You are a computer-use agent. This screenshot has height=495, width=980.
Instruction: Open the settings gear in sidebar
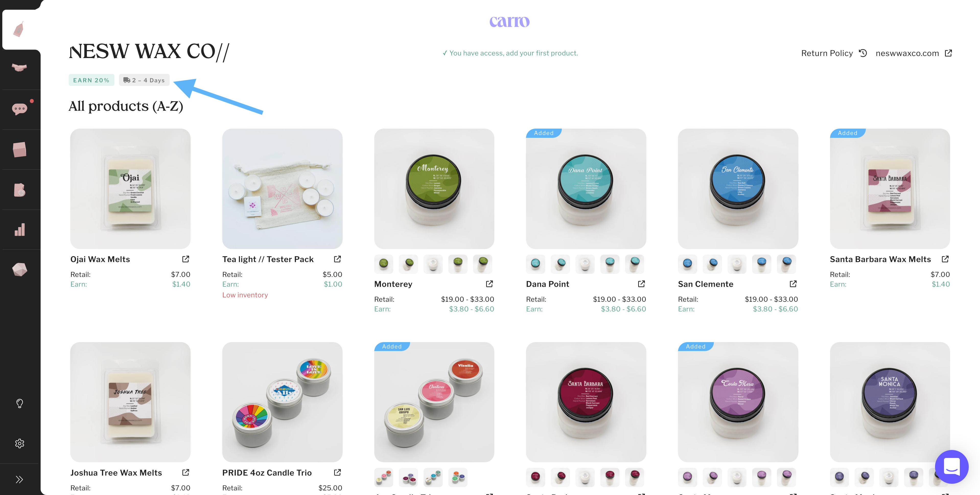click(20, 444)
